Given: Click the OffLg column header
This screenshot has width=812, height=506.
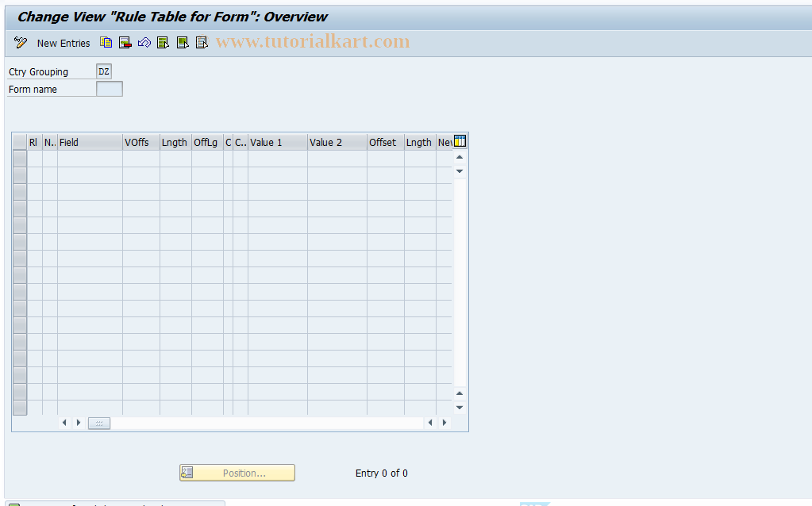Looking at the screenshot, I should click(x=207, y=142).
